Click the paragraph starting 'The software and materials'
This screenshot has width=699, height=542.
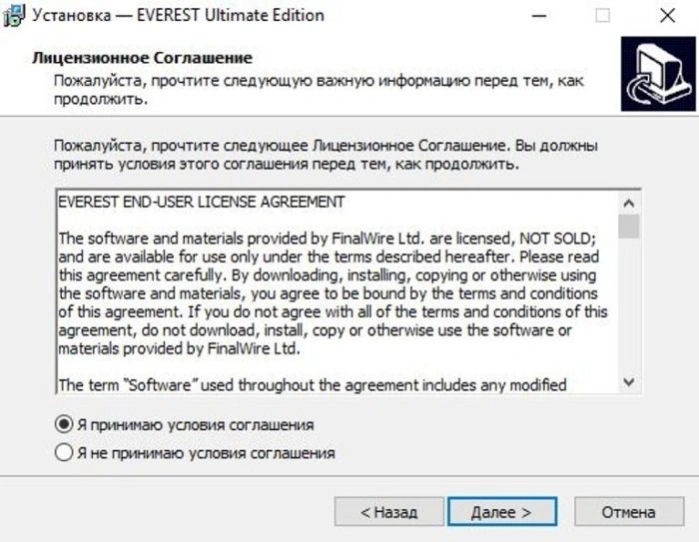(x=333, y=293)
